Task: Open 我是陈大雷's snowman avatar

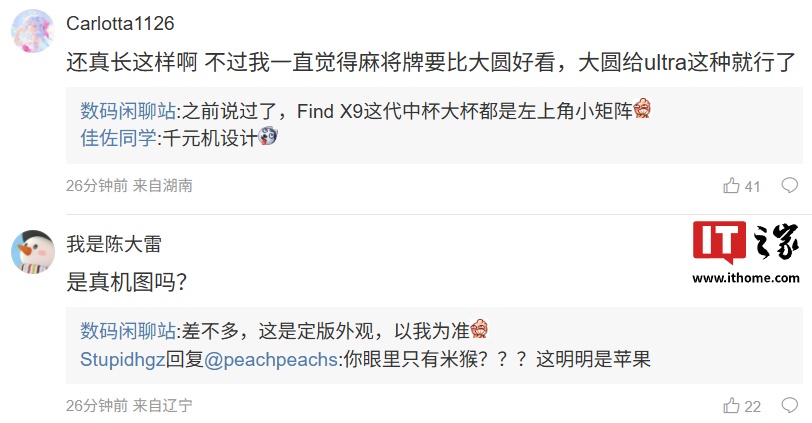Action: tap(33, 252)
